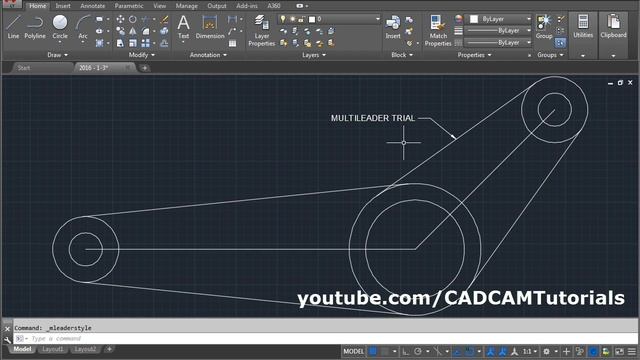The width and height of the screenshot is (640, 360).
Task: Click the Match Properties tool
Action: pos(438,30)
